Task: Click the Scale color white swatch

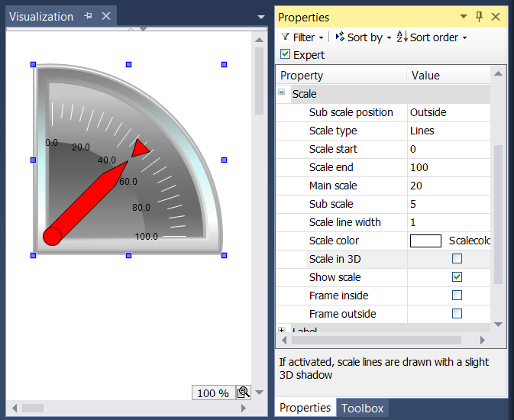Action: 425,241
